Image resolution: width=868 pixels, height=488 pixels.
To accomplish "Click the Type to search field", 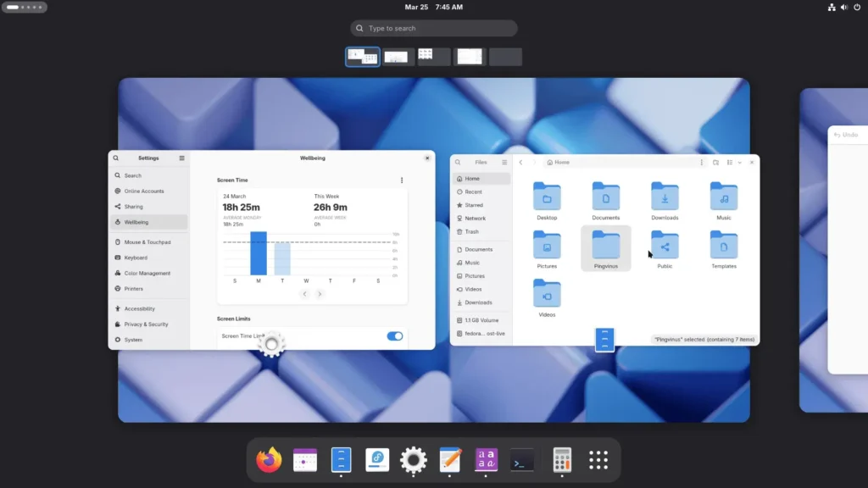I will 434,28.
